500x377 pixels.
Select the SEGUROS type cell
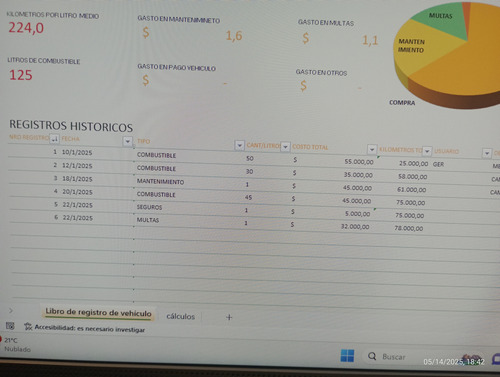click(149, 207)
